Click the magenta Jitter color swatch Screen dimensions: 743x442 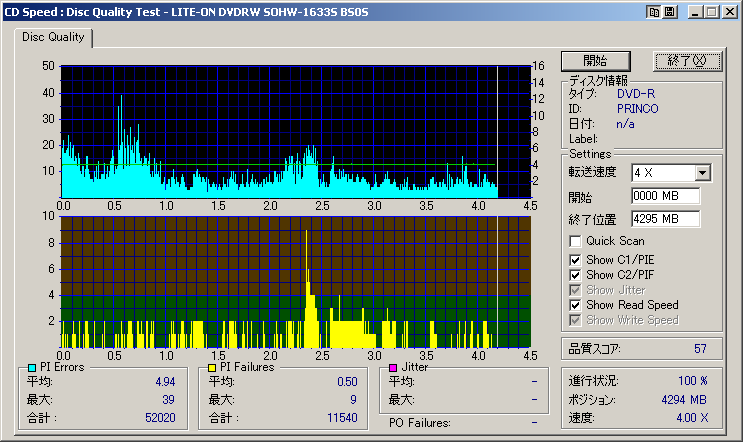click(393, 368)
